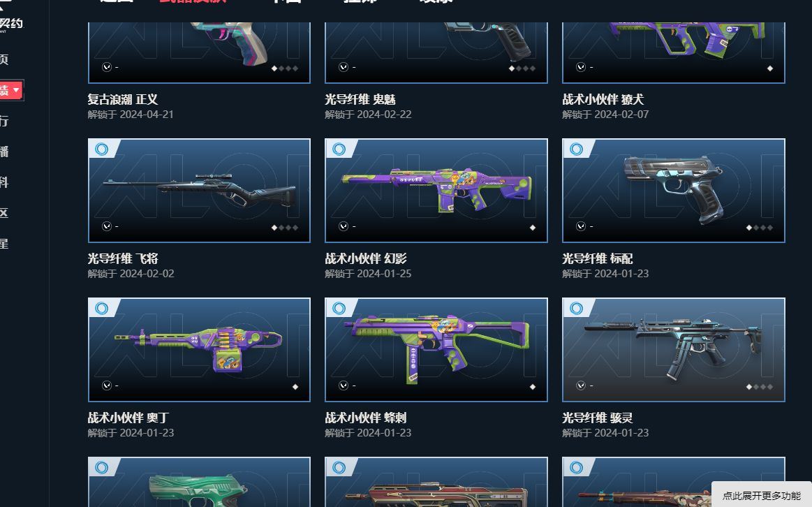Screen dimensions: 812x507
Task: Open the red dropdown arrow in left sidebar
Action: 17,90
